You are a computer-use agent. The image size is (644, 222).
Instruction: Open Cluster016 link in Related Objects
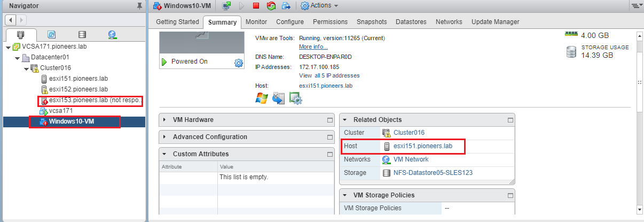[x=409, y=133]
